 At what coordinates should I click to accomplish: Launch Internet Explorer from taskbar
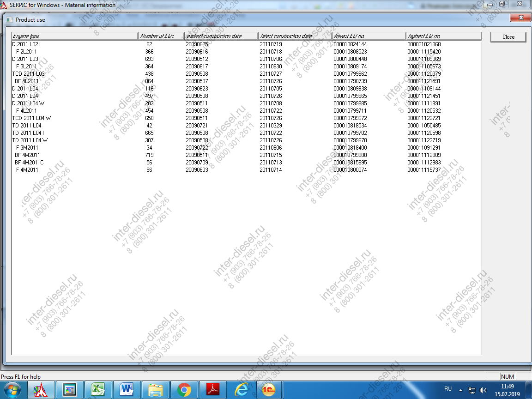pyautogui.click(x=241, y=390)
